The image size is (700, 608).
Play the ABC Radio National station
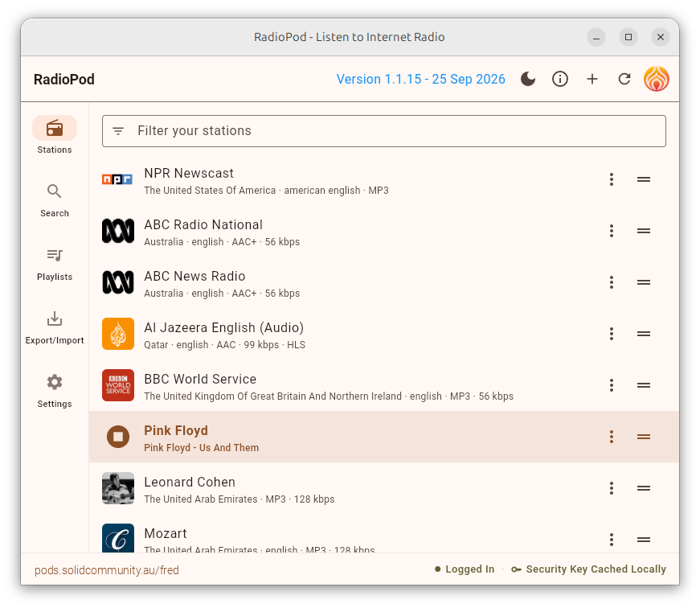coord(384,231)
